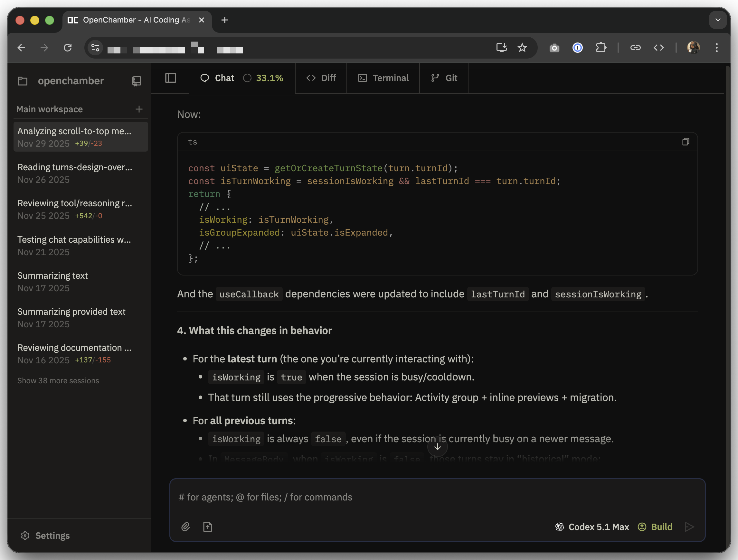The width and height of the screenshot is (738, 560).
Task: Open the Codex 5.1 Max model selector
Action: [x=592, y=527]
